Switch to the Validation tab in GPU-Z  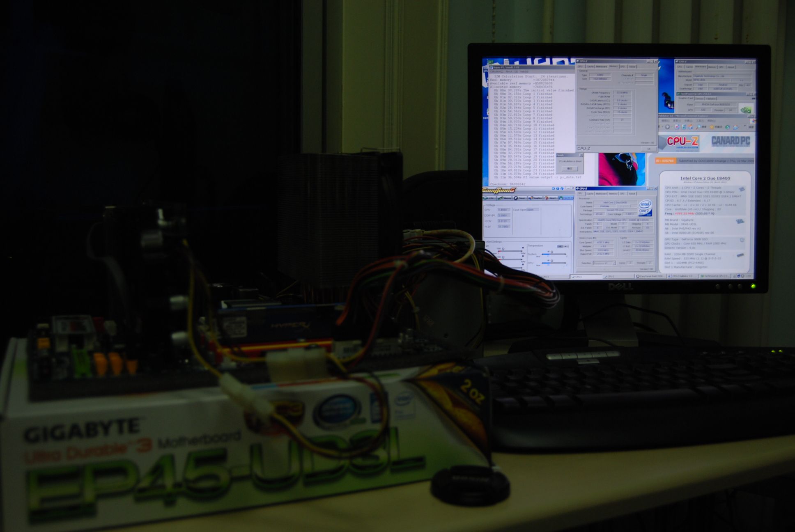711,99
